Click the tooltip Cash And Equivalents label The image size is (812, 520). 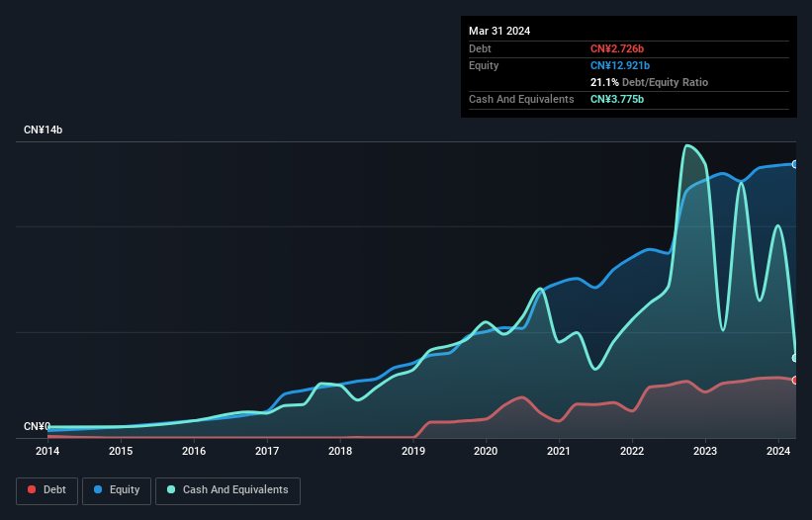[521, 99]
